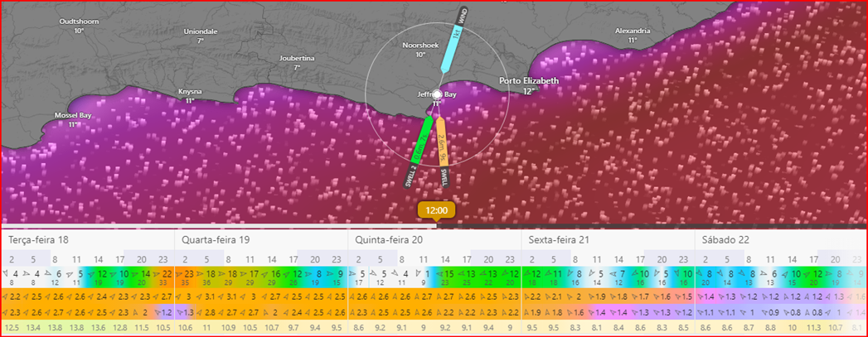This screenshot has height=337, width=868.
Task: Click the Noorshoek city label
Action: 420,46
